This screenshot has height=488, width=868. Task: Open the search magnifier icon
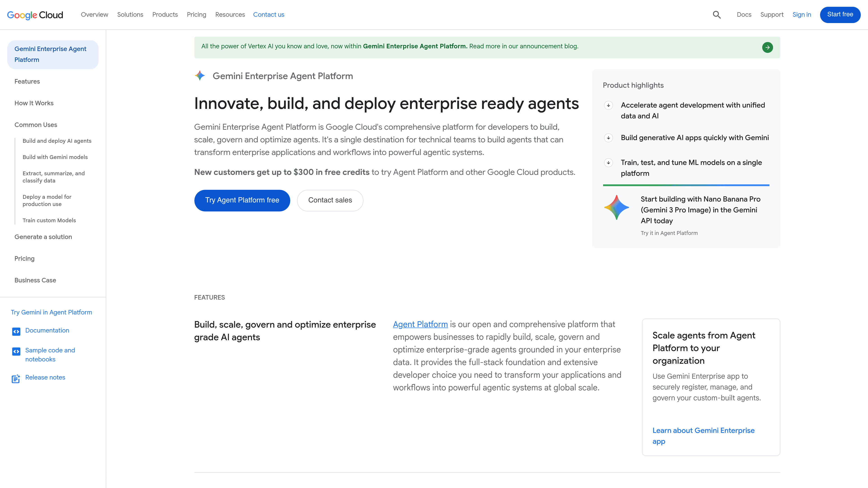[717, 15]
